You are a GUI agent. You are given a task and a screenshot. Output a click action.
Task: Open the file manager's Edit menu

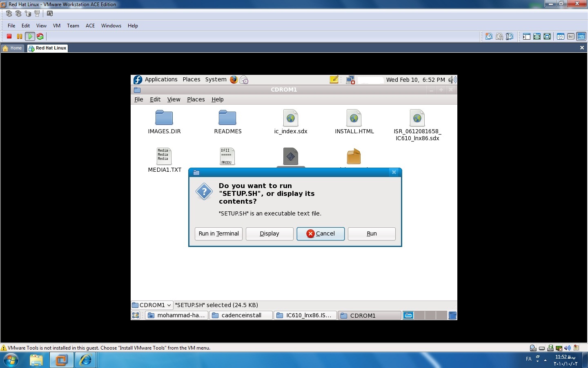click(155, 99)
